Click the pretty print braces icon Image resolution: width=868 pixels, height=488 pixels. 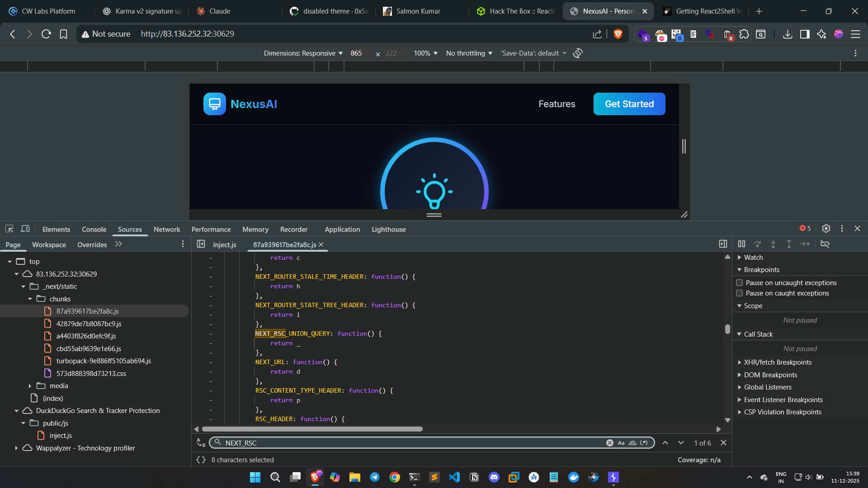[201, 460]
